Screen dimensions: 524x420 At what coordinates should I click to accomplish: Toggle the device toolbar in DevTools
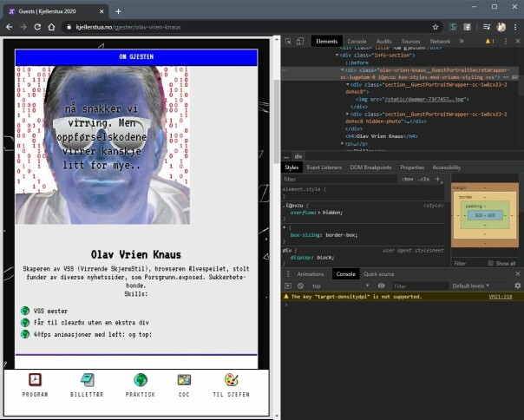[300, 41]
